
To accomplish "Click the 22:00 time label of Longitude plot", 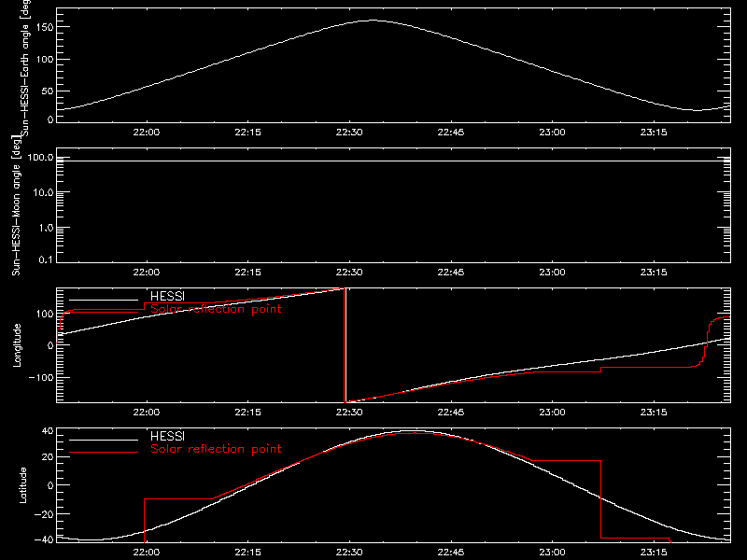I will point(147,412).
